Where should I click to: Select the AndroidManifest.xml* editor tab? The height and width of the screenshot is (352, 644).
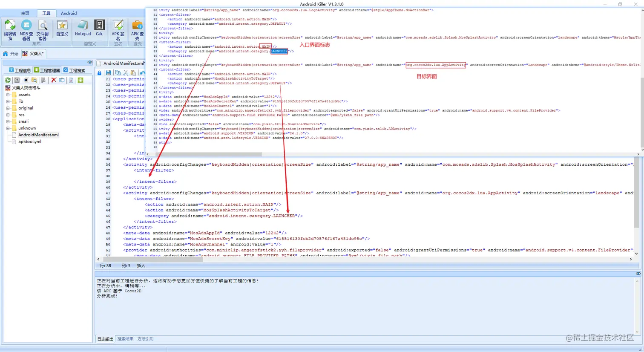121,63
